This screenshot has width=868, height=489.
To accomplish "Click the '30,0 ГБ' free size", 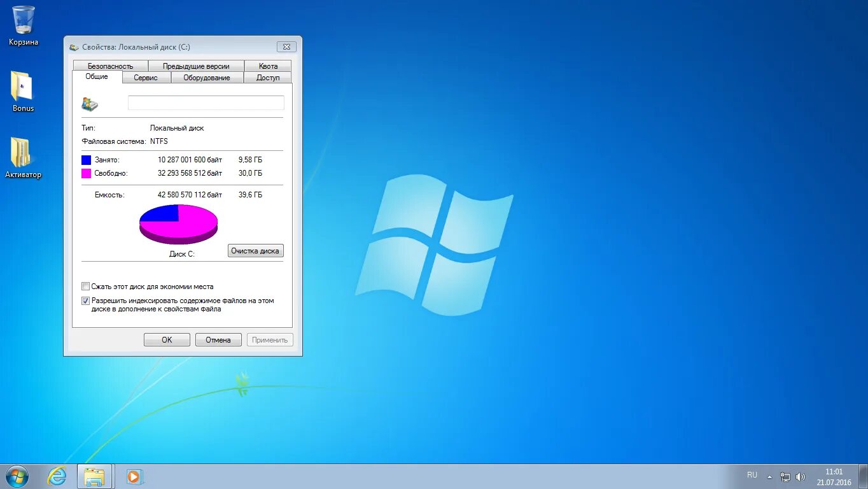I will click(x=250, y=173).
